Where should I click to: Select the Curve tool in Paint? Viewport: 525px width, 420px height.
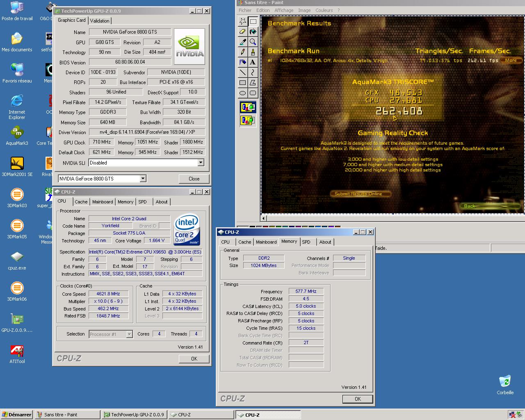click(253, 73)
